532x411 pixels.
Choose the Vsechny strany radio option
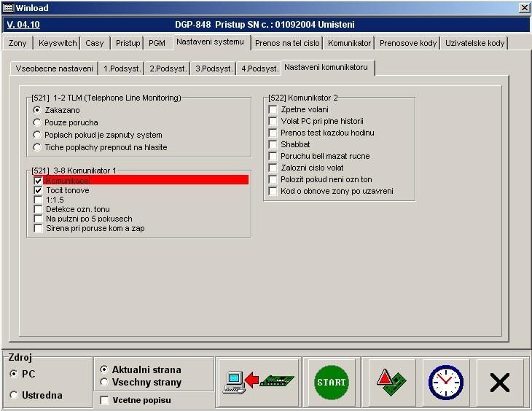click(104, 382)
